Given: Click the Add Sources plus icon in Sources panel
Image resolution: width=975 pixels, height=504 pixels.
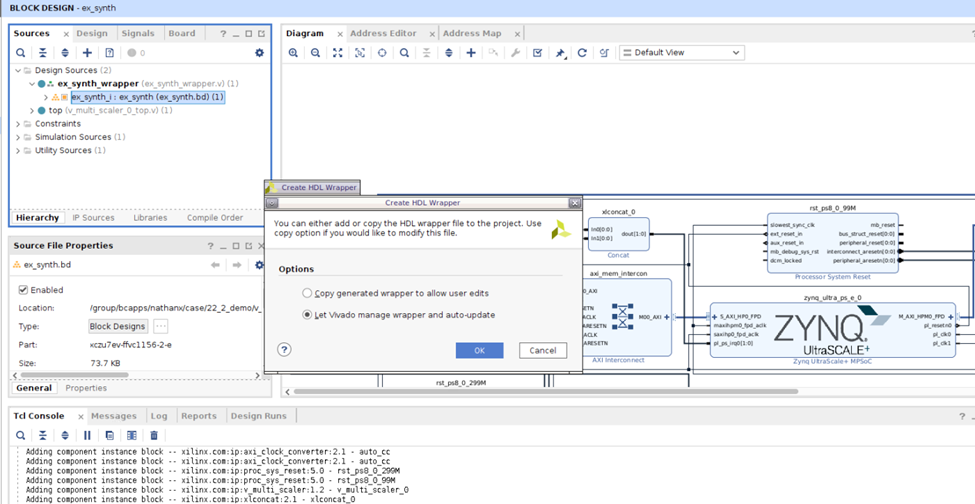Looking at the screenshot, I should pos(88,53).
